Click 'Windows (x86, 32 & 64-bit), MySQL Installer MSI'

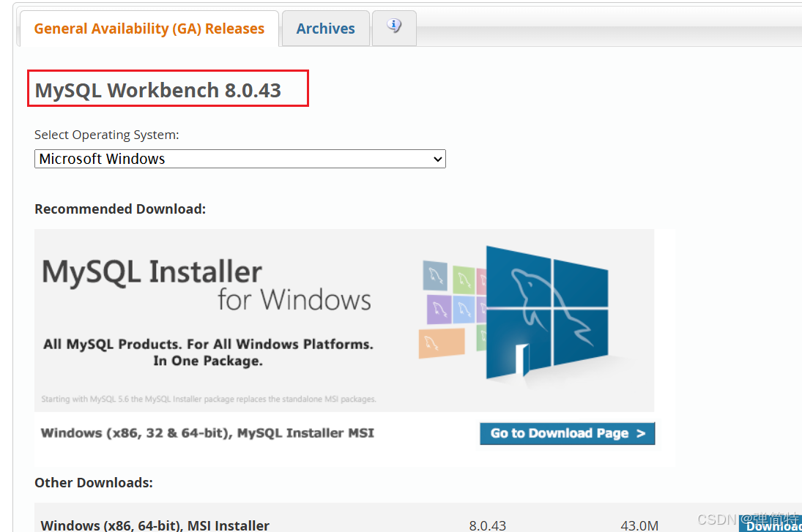[x=208, y=433]
